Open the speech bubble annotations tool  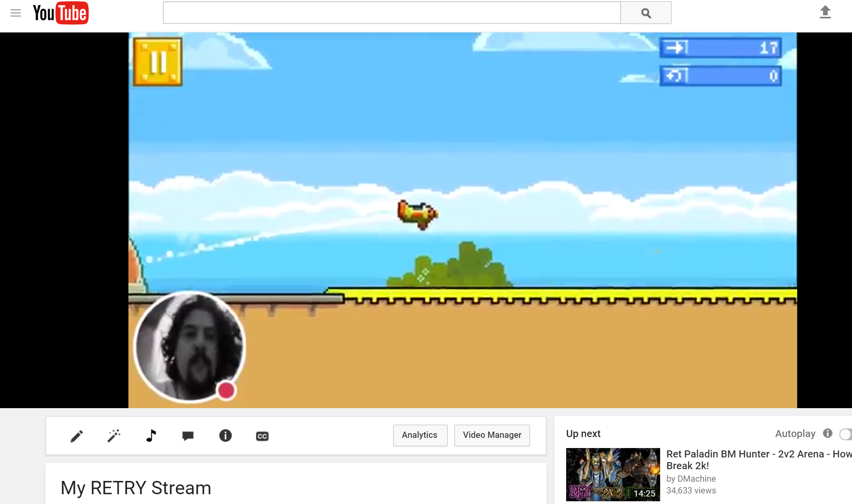[188, 436]
